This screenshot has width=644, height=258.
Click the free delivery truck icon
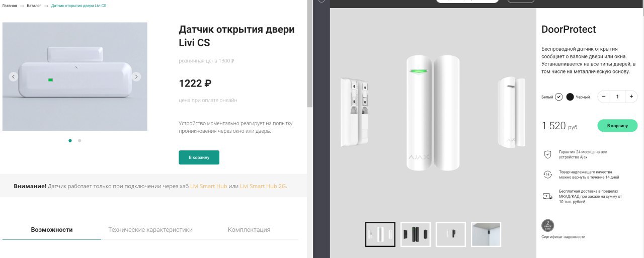point(548,196)
